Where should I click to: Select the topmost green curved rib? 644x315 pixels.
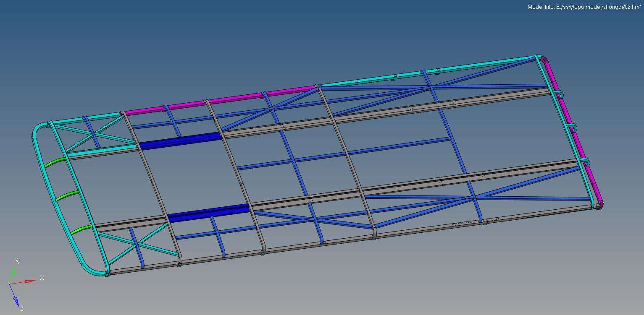pos(55,163)
